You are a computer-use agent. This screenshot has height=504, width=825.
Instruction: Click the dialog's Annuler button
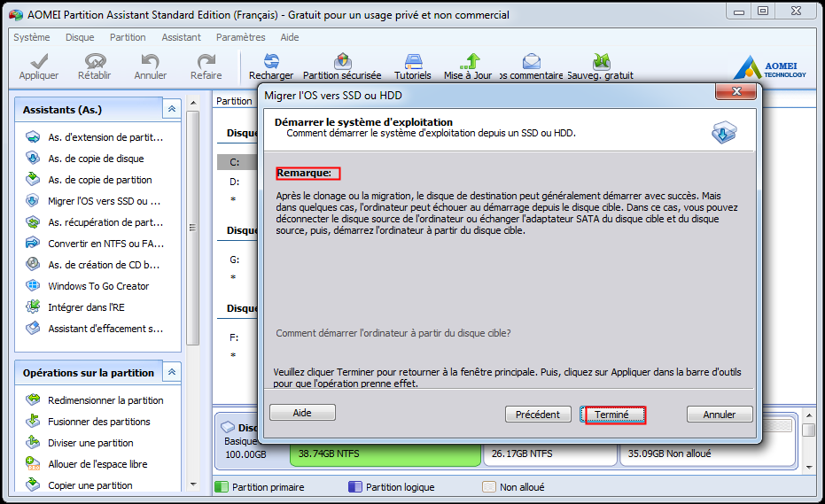[720, 414]
